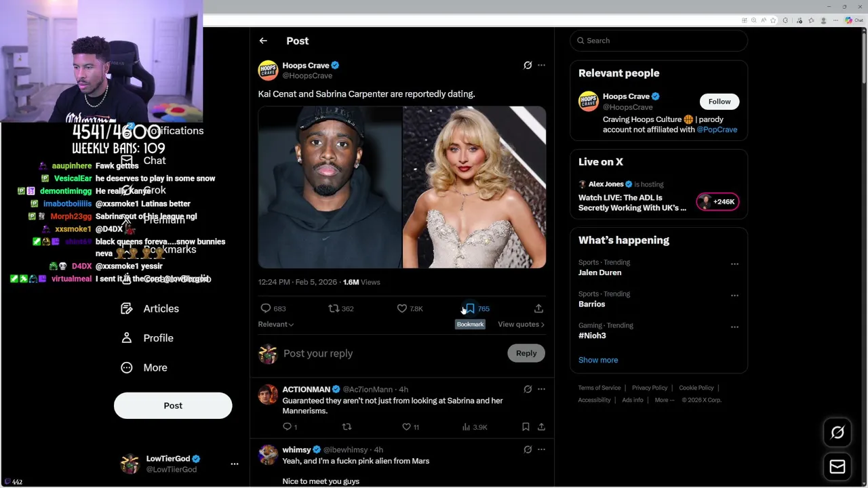Open Profile in left sidebar

(147, 338)
